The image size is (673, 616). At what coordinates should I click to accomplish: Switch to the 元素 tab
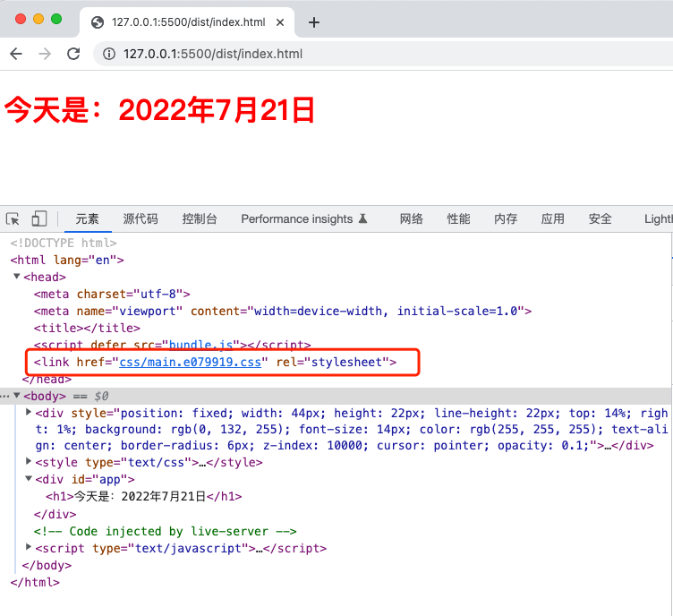[87, 219]
